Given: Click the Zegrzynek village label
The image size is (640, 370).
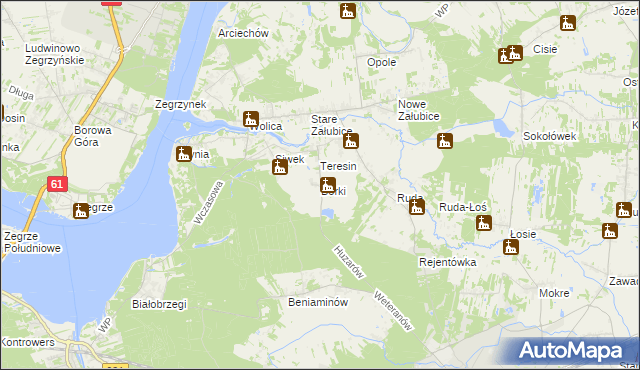Looking at the screenshot, I should pyautogui.click(x=181, y=104).
